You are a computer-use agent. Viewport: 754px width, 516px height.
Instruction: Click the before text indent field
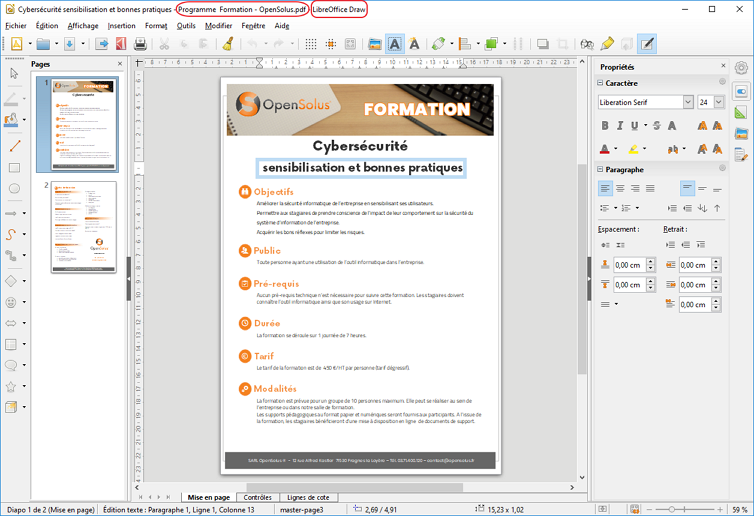695,265
